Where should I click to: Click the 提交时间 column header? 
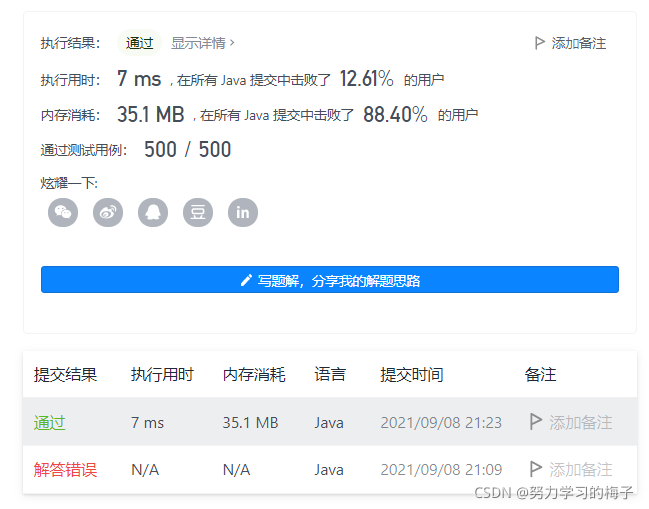[x=412, y=375]
